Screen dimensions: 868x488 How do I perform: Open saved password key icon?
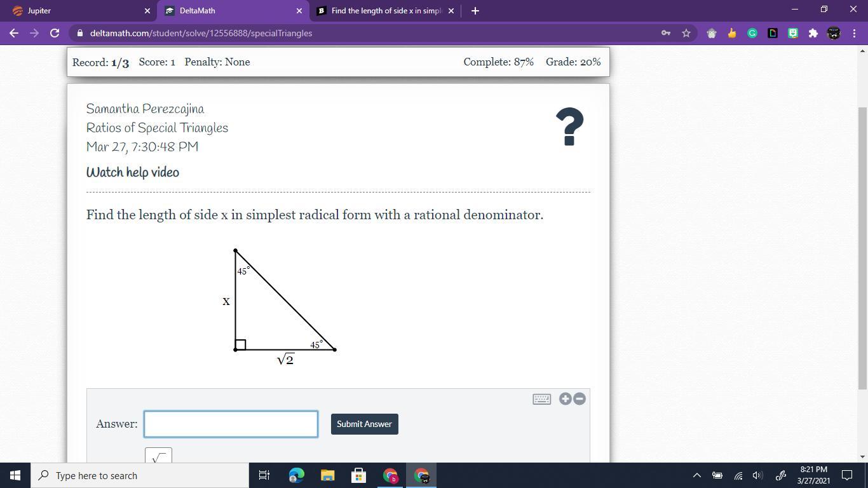[666, 33]
